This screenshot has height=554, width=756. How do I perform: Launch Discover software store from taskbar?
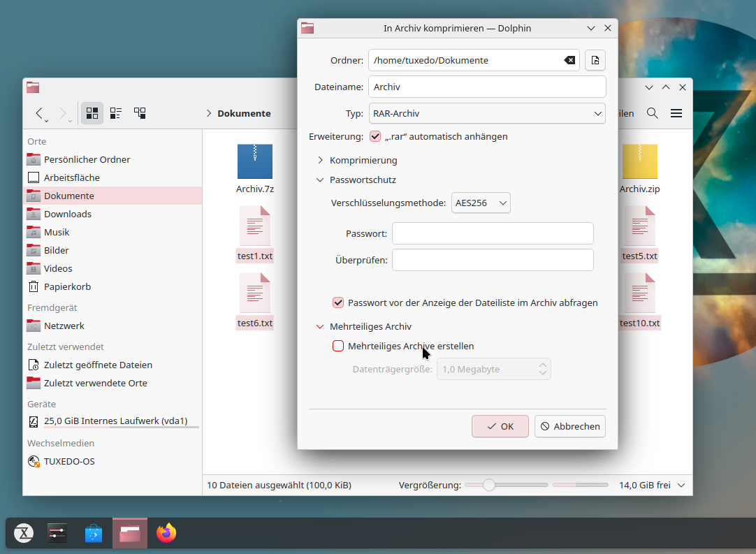(x=94, y=533)
